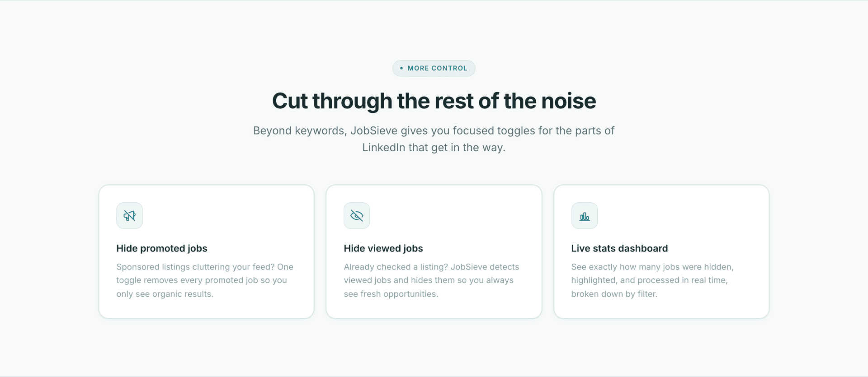Click the 'see fresh opportunities' text
Viewport: 868px width, 377px height.
pos(391,294)
